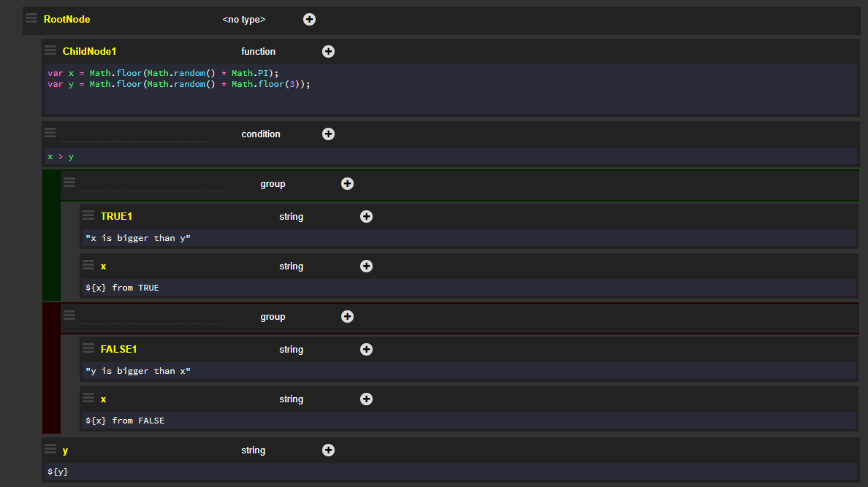Viewport: 868px width, 487px height.
Task: Click the "y is bigger than x" value
Action: click(x=138, y=371)
